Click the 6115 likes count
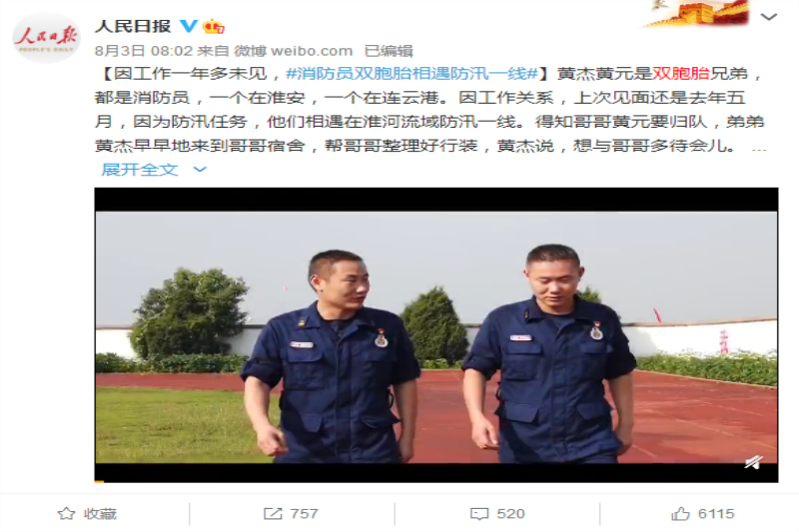The height and width of the screenshot is (532, 799). 716,514
